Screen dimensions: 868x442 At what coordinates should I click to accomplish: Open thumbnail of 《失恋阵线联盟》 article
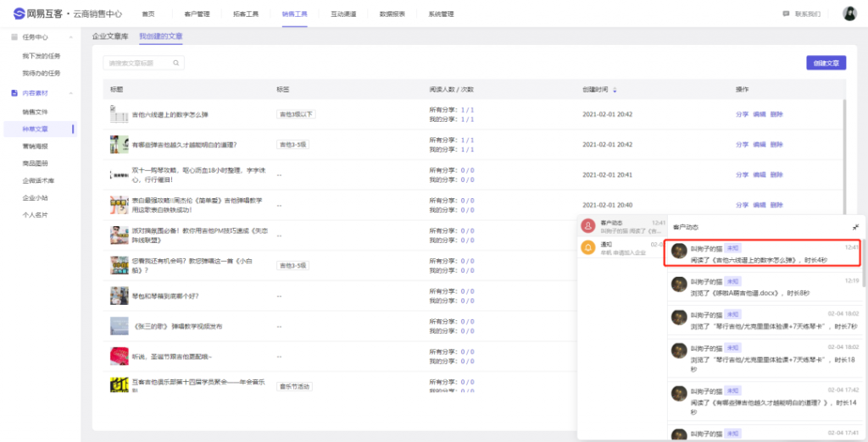[x=119, y=235]
